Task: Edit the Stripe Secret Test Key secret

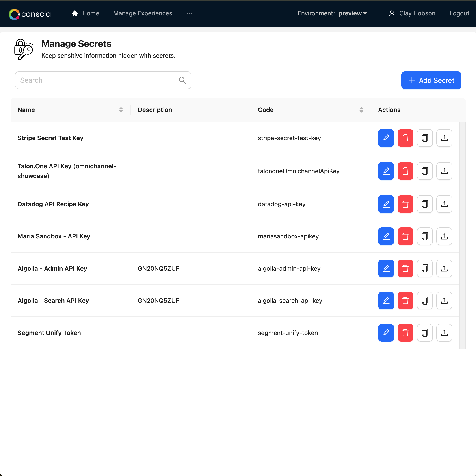Action: pyautogui.click(x=386, y=138)
